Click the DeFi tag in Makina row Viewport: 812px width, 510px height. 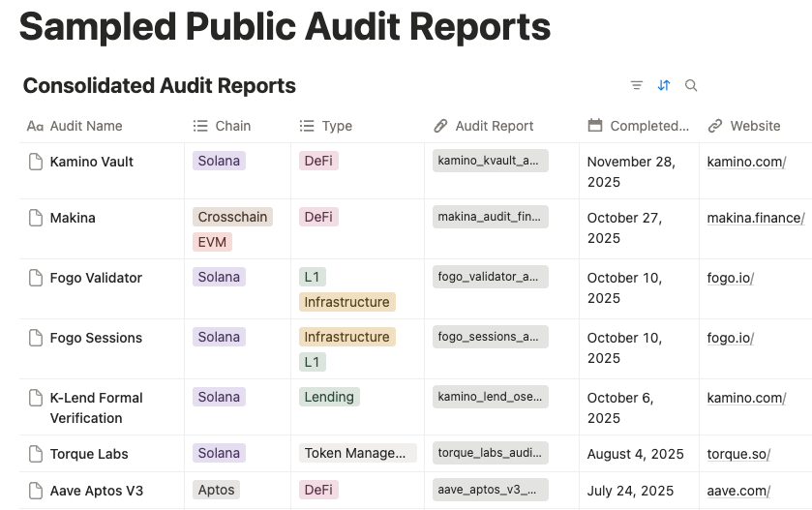point(318,217)
